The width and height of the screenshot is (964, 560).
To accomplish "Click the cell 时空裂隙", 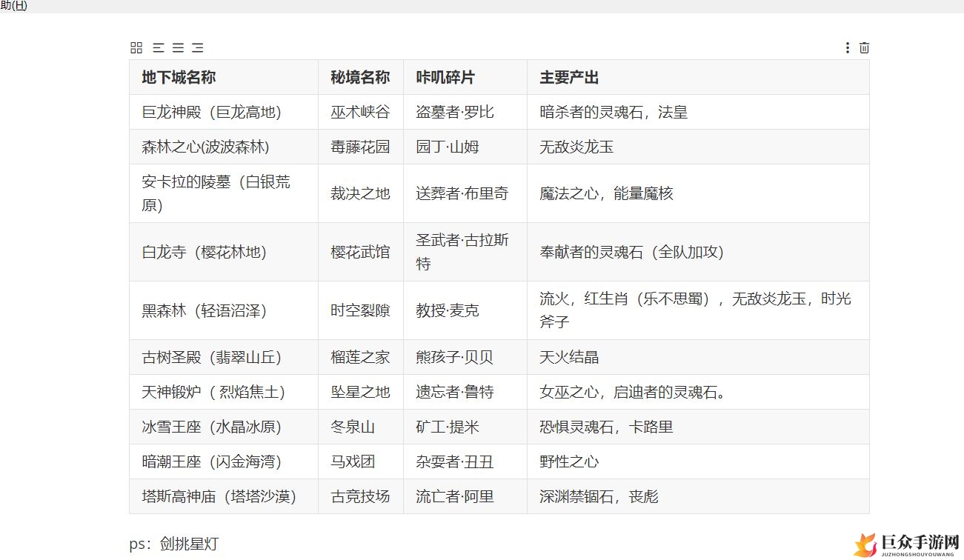I will pyautogui.click(x=361, y=310).
